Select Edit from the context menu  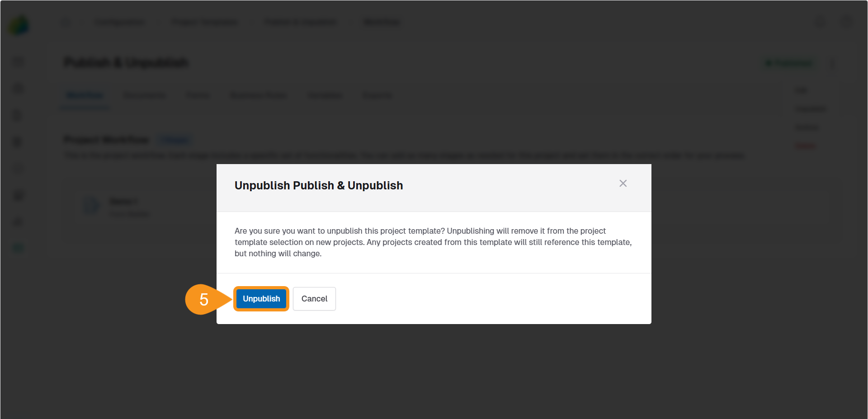[801, 90]
